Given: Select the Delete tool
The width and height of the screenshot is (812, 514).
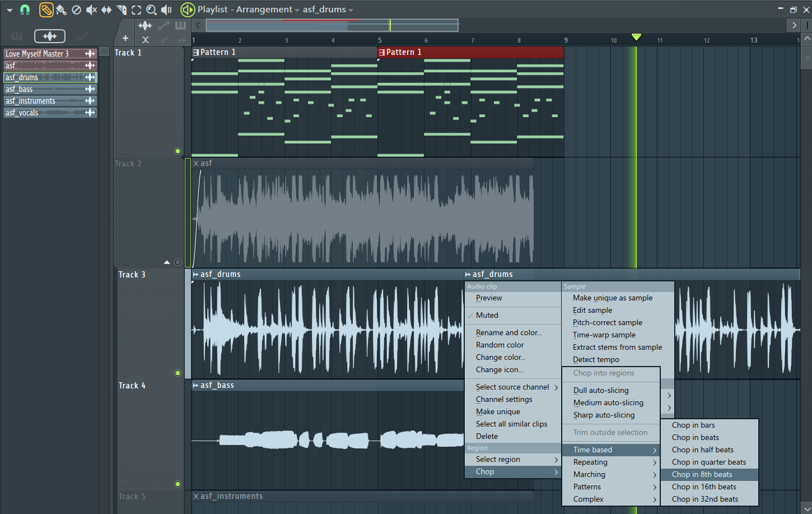Looking at the screenshot, I should [77, 10].
